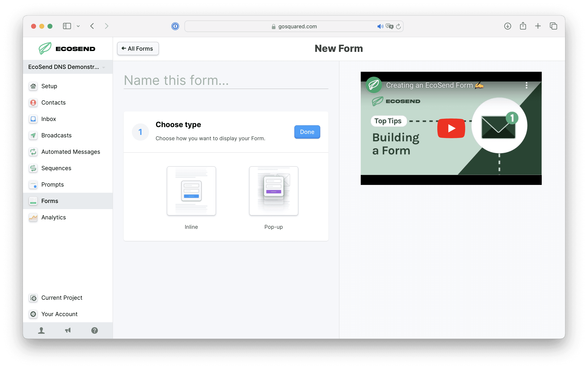Open the EcoSend YouTube channel avatar
The width and height of the screenshot is (588, 369).
coord(374,85)
